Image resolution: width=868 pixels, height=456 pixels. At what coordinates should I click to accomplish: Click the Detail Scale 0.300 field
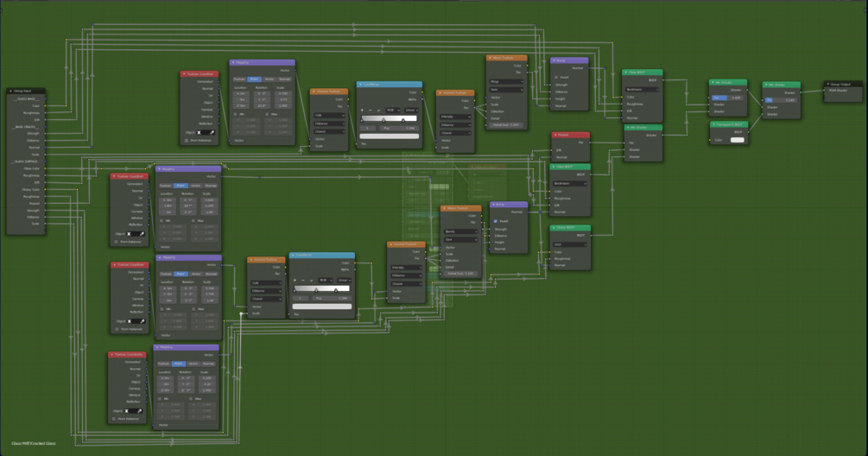coord(506,124)
